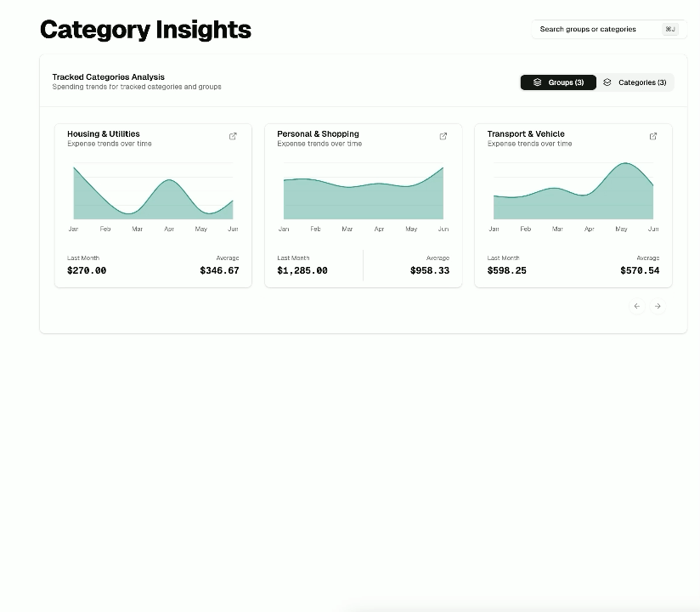Click the external link icon on Transport & Vehicle card

point(652,136)
